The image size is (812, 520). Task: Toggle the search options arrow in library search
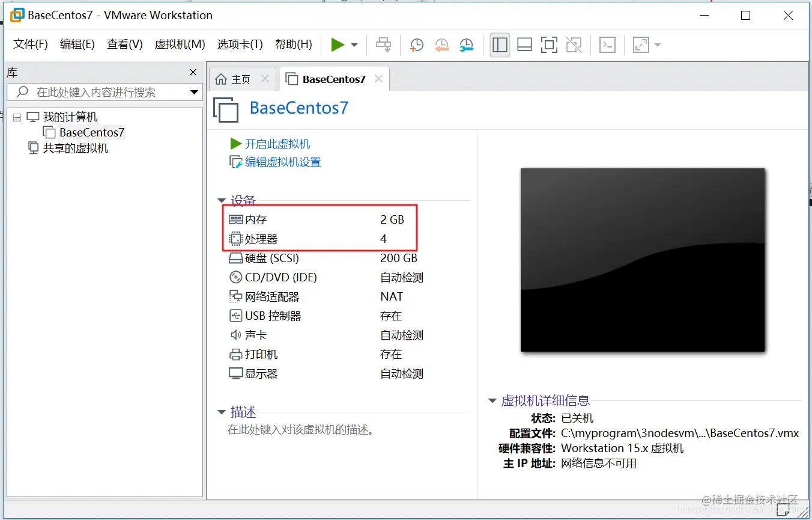tap(194, 92)
